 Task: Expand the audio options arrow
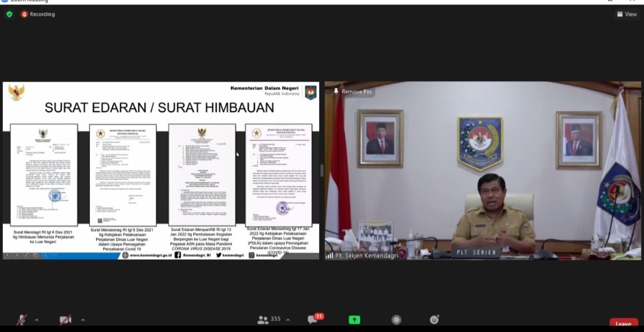click(x=37, y=320)
